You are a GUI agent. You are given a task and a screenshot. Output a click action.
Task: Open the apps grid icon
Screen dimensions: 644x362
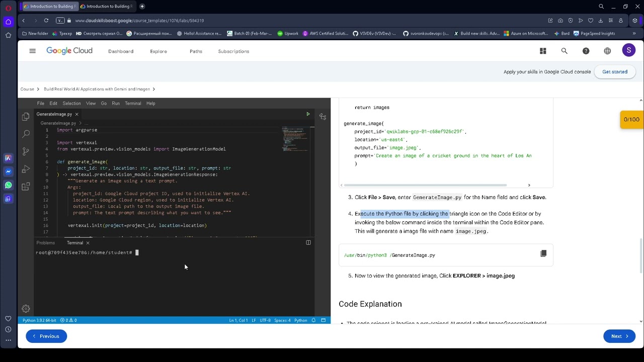543,51
